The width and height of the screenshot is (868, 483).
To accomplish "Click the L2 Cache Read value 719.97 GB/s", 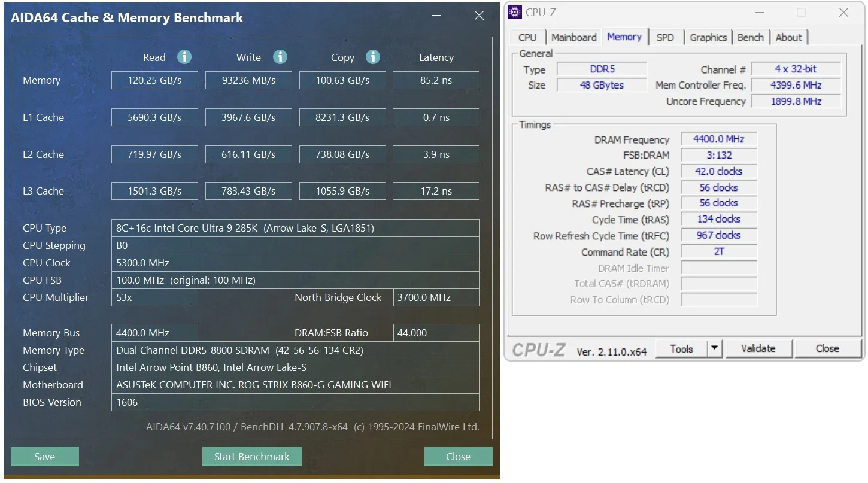I will point(154,154).
